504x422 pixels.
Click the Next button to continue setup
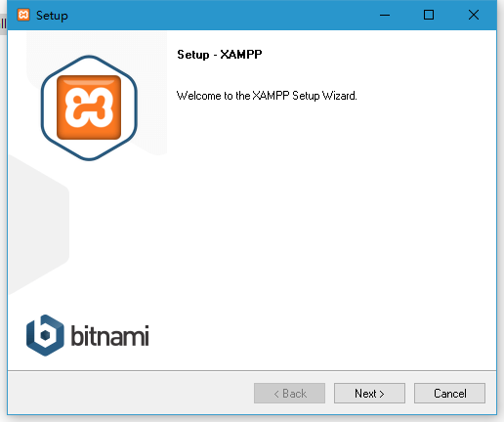(369, 393)
